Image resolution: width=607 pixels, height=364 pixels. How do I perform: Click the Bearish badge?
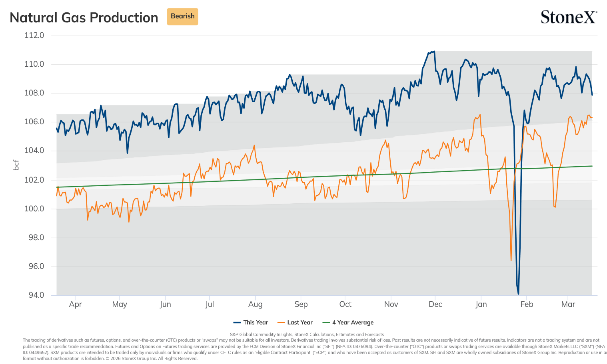coord(182,16)
